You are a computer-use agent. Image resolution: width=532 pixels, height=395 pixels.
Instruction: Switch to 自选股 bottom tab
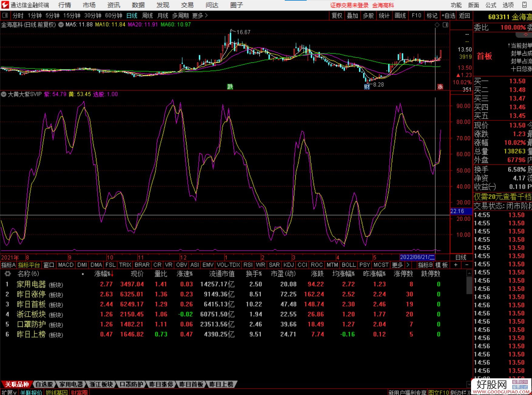pos(44,384)
